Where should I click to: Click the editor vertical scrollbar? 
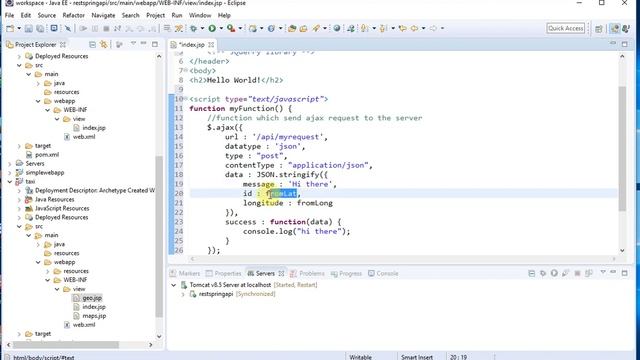click(x=622, y=149)
